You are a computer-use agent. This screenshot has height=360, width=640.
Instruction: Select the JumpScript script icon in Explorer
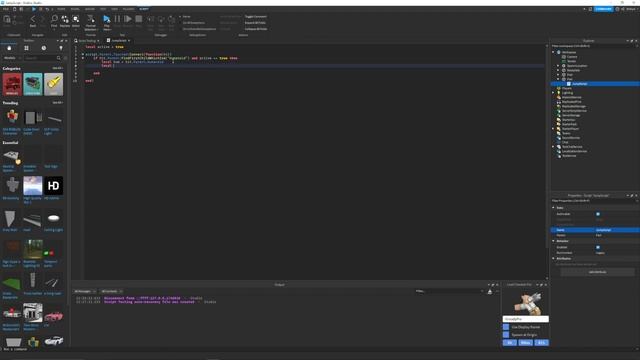(x=569, y=84)
